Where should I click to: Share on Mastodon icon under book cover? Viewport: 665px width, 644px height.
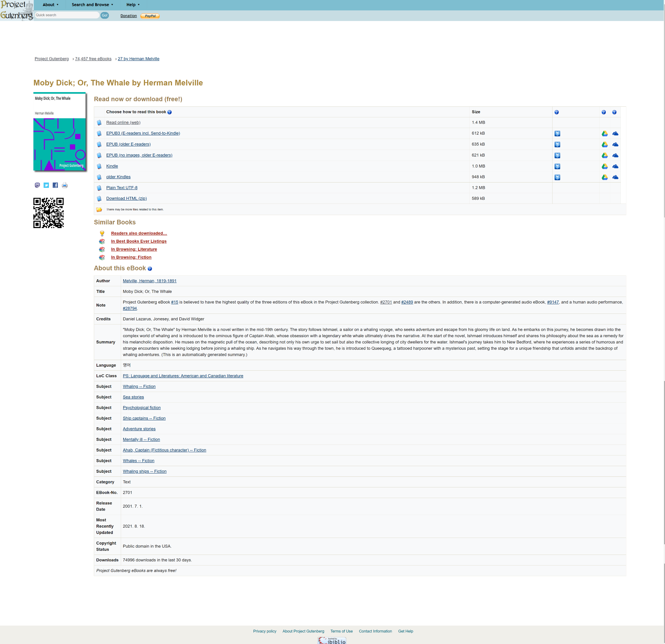[37, 185]
